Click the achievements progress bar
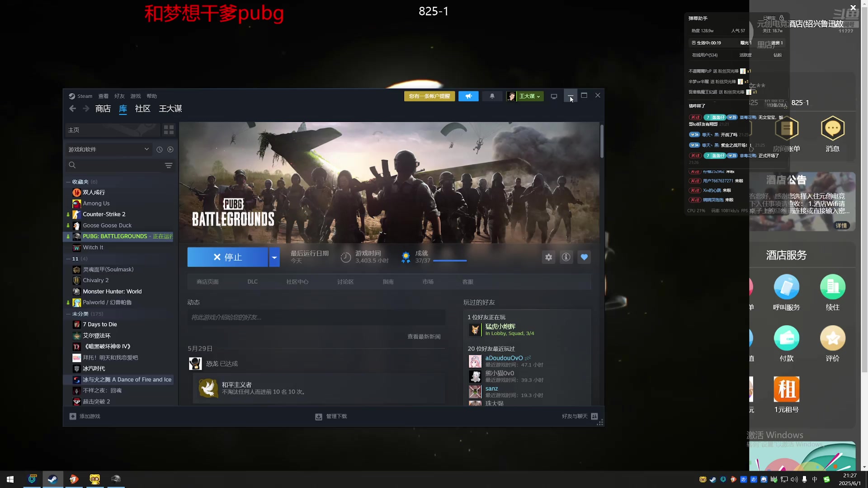This screenshot has width=868, height=488. tap(450, 261)
